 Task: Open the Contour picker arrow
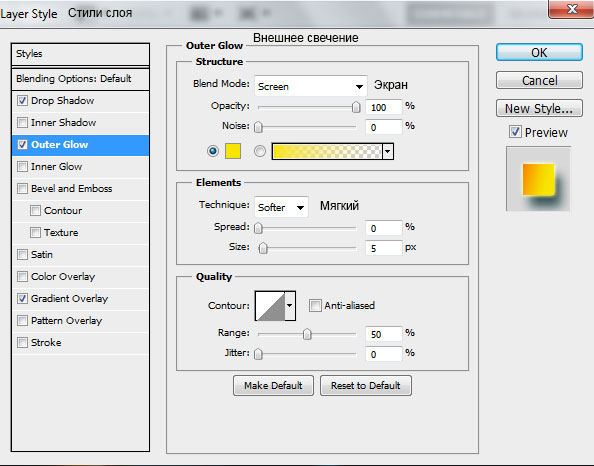[290, 305]
